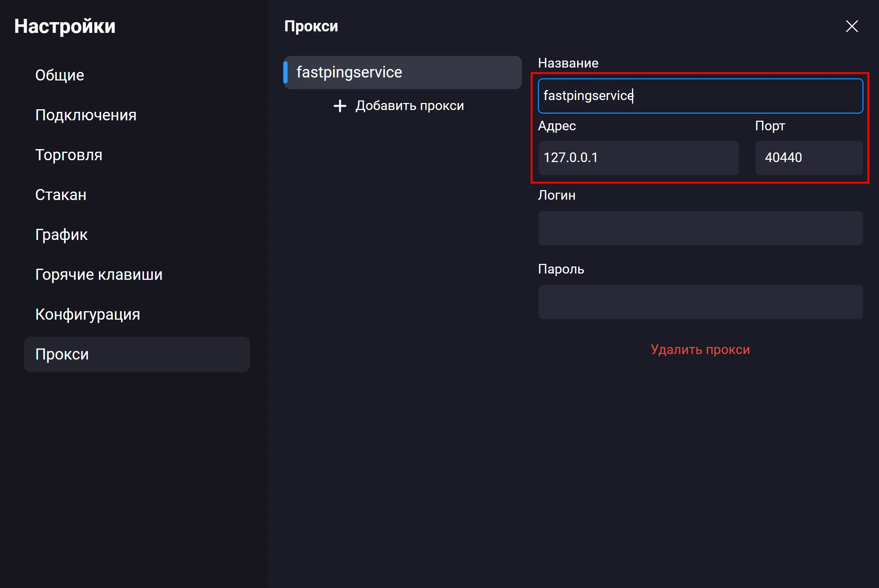Open the Торговля settings section

(69, 155)
